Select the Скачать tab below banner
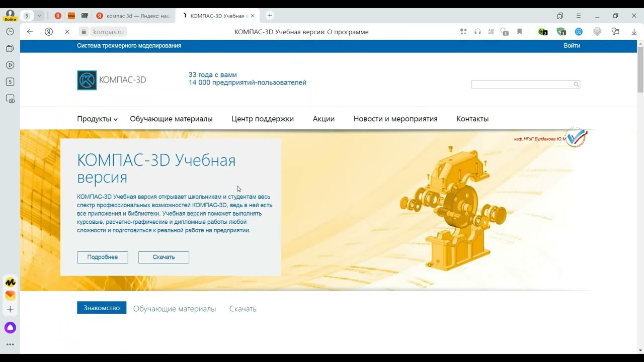 pyautogui.click(x=243, y=309)
